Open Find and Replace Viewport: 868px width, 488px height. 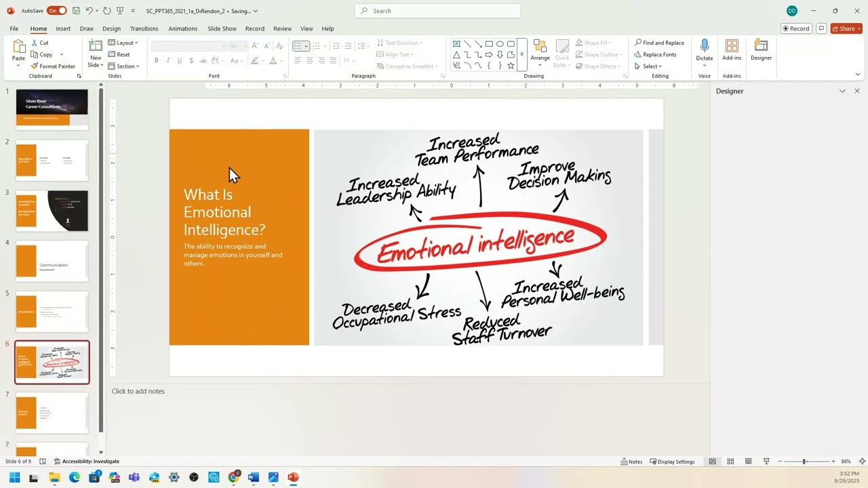659,43
